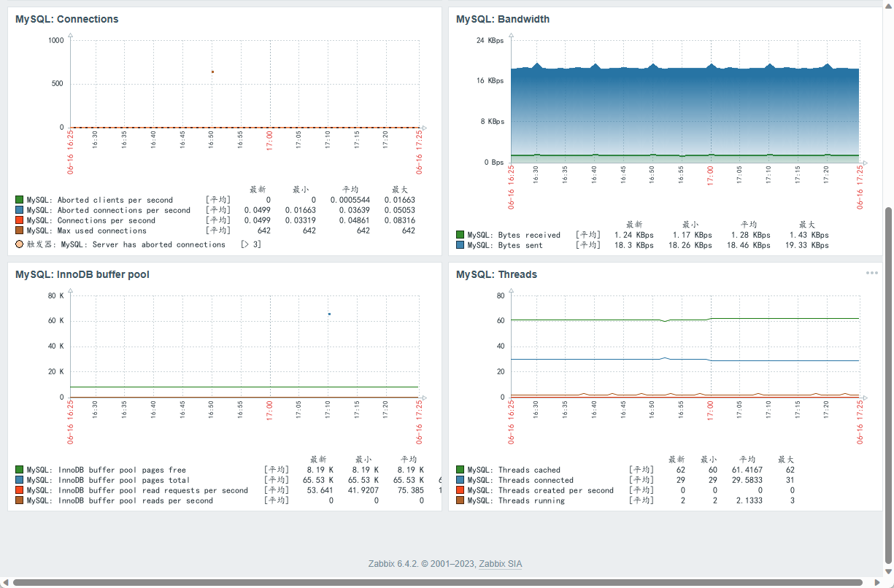
Task: Click the 1.17 KBps minimum value
Action: point(693,235)
